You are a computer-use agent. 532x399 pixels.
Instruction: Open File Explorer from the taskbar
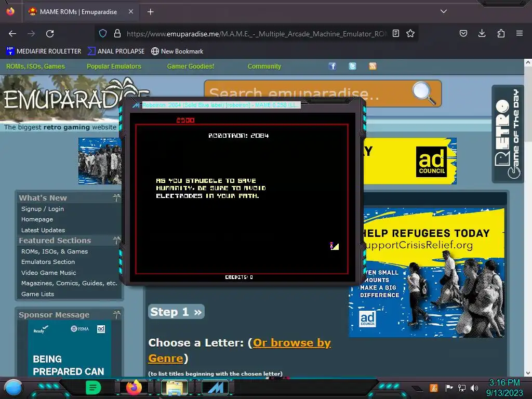[x=175, y=388]
